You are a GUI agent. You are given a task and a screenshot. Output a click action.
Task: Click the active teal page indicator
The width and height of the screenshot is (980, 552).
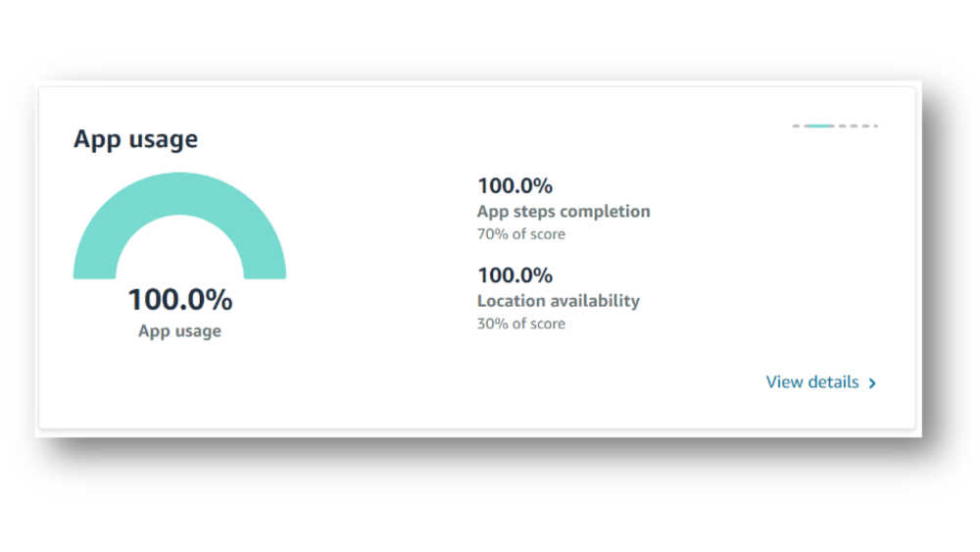[818, 126]
